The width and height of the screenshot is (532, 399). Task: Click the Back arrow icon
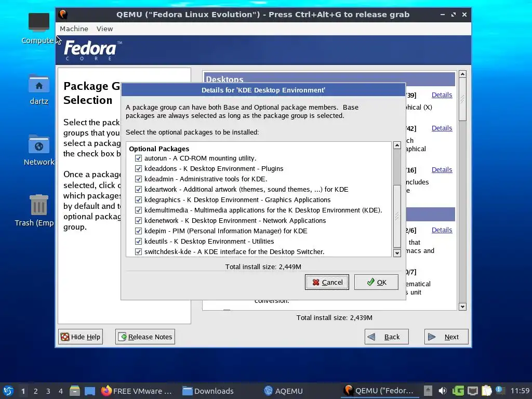coord(371,337)
